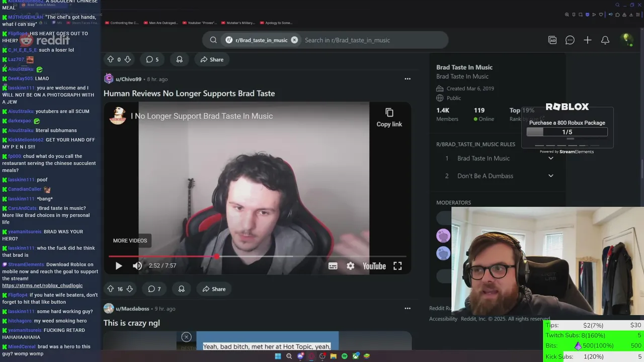The height and width of the screenshot is (362, 644).
Task: Give award on the post with 7 comments
Action: tap(182, 289)
